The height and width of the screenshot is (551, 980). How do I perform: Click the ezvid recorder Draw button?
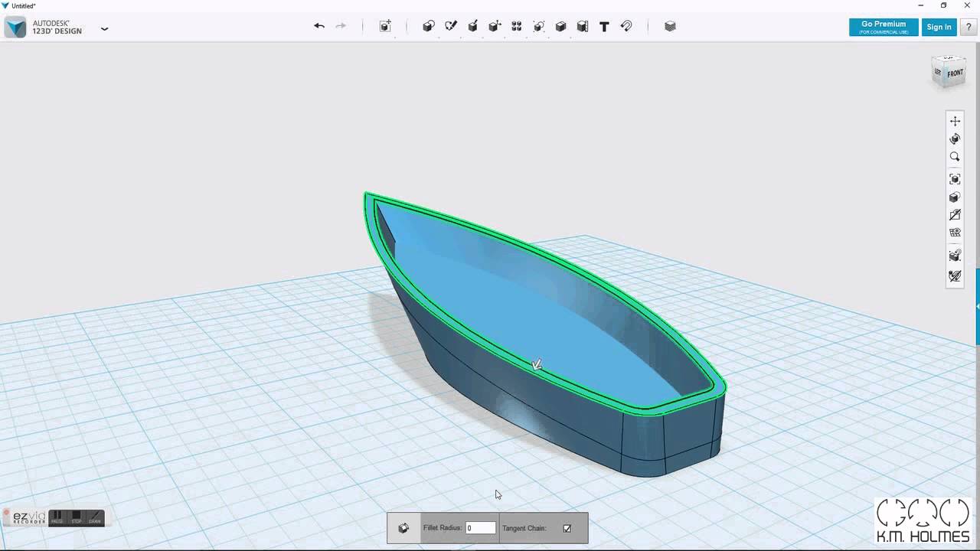point(95,517)
